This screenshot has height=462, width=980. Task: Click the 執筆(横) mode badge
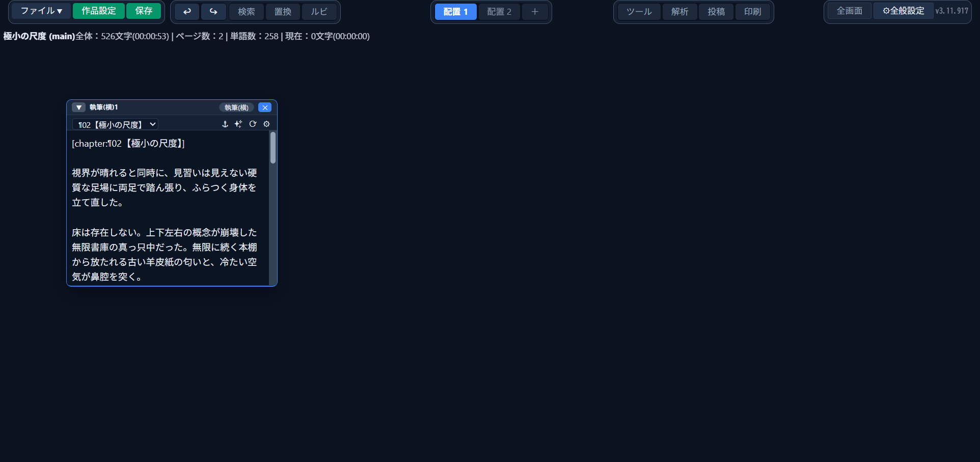237,107
